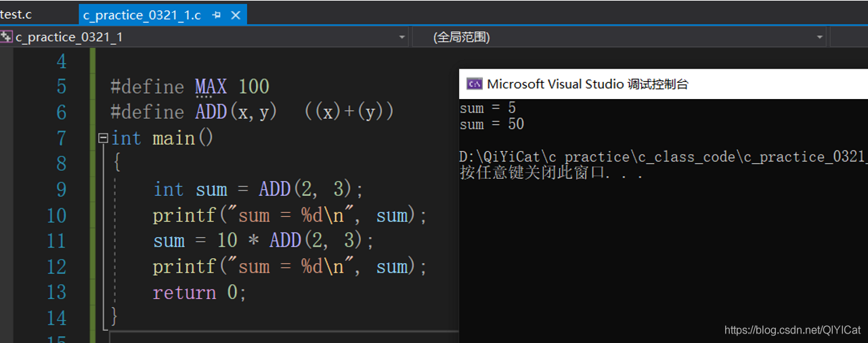Click the printf call on line 12
The image size is (868, 343).
[290, 266]
